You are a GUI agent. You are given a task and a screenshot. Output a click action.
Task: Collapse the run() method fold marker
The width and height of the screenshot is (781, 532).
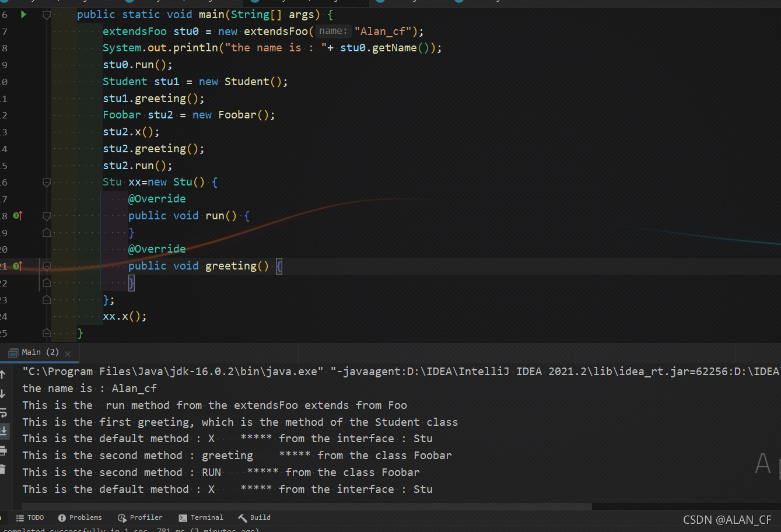coord(47,216)
